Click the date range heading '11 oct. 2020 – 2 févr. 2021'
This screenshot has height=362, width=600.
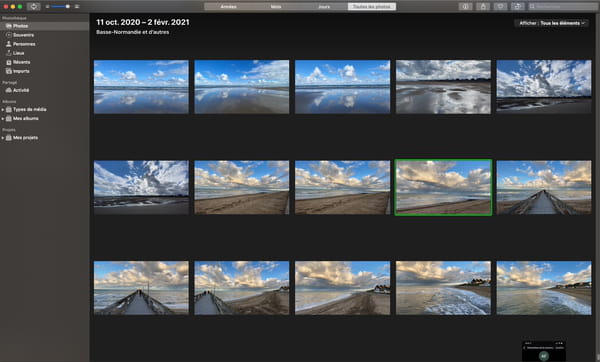[x=143, y=23]
